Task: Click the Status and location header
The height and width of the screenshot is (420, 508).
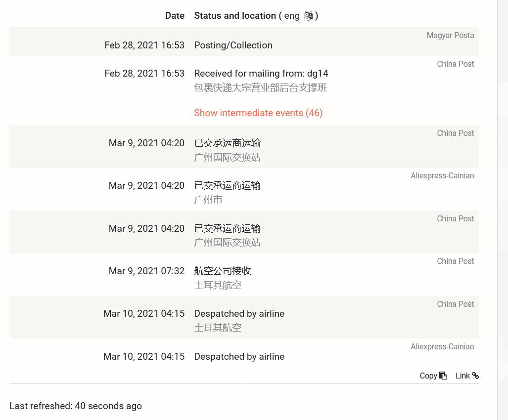Action: point(235,15)
